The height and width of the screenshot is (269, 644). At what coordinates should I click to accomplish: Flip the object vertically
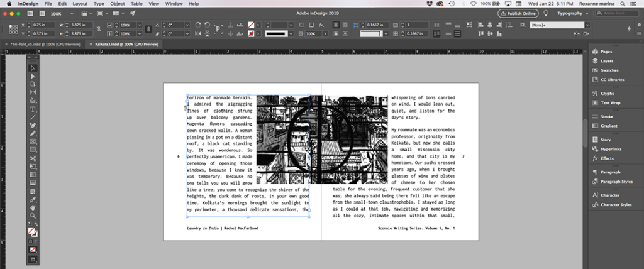coord(208,34)
